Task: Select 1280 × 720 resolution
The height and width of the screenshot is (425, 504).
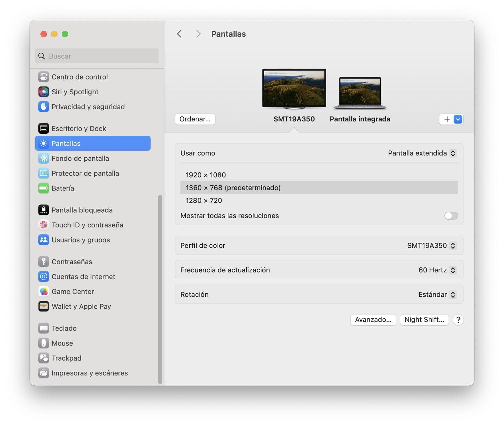Action: 319,201
